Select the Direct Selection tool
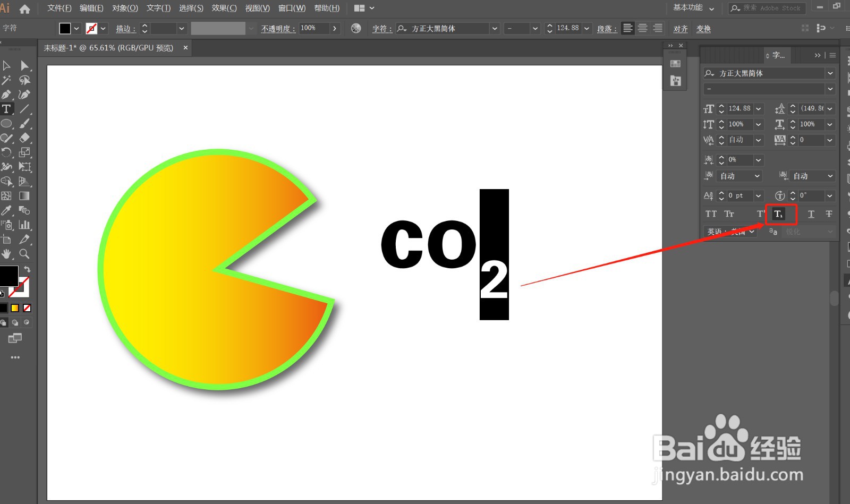850x504 pixels. (24, 66)
